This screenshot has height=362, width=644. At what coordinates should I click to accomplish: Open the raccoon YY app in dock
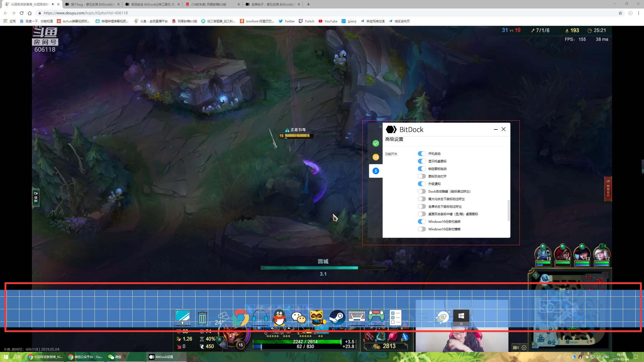[x=318, y=318]
